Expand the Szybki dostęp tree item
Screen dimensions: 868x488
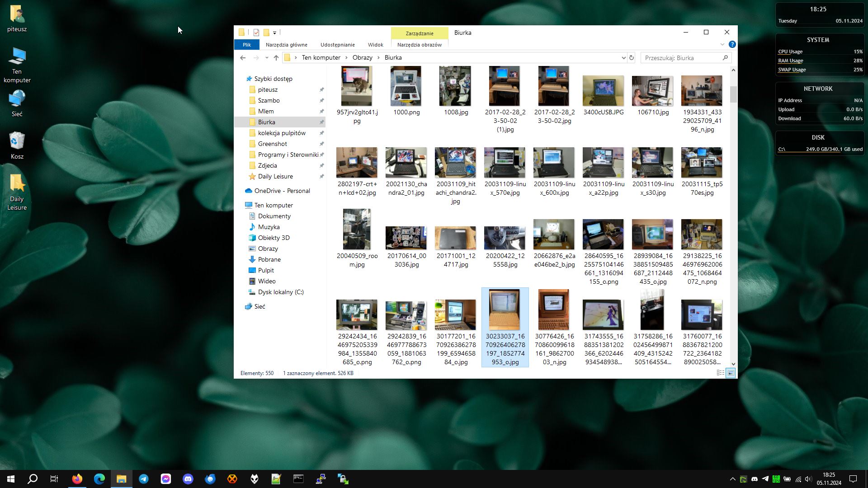[x=243, y=78]
